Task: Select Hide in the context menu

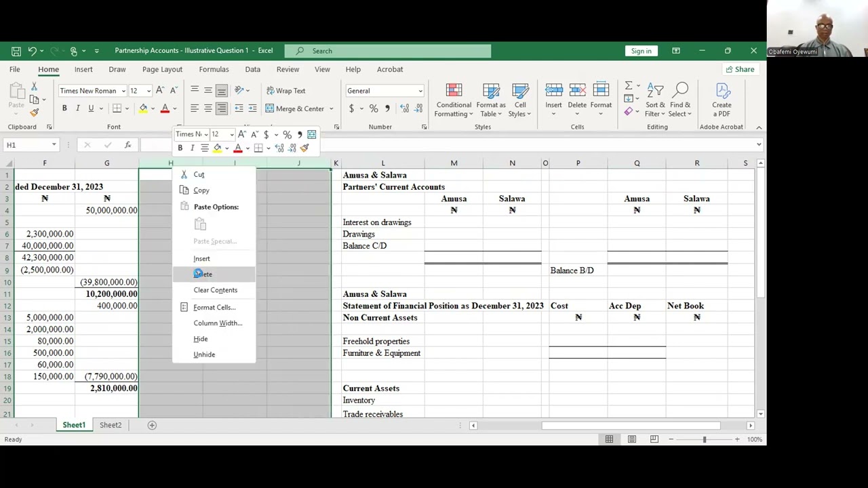Action: point(214,339)
